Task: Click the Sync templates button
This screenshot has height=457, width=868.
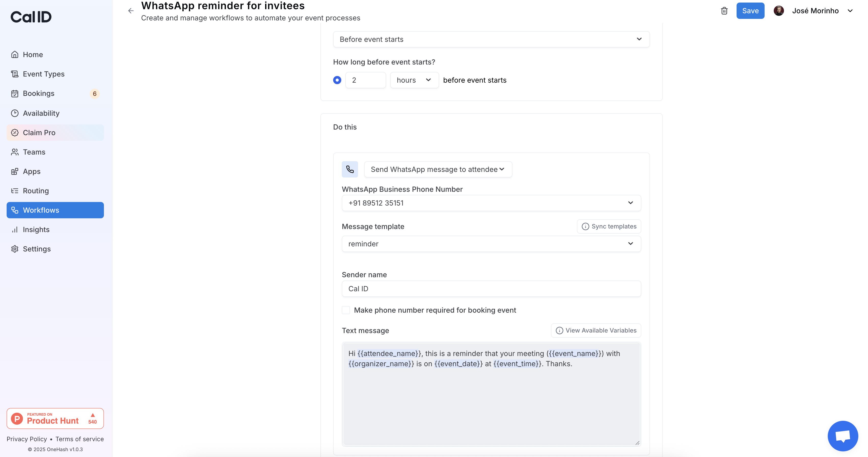Action: point(609,227)
